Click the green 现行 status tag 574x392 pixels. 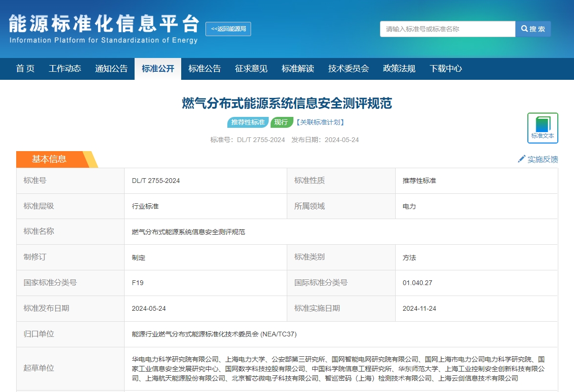click(281, 123)
